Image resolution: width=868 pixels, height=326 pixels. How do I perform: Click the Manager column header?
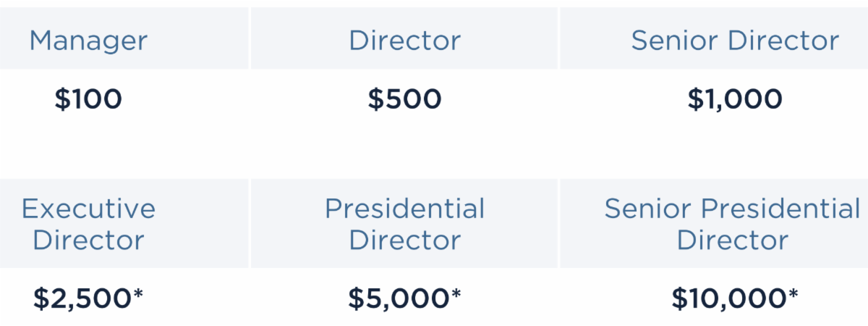(88, 41)
